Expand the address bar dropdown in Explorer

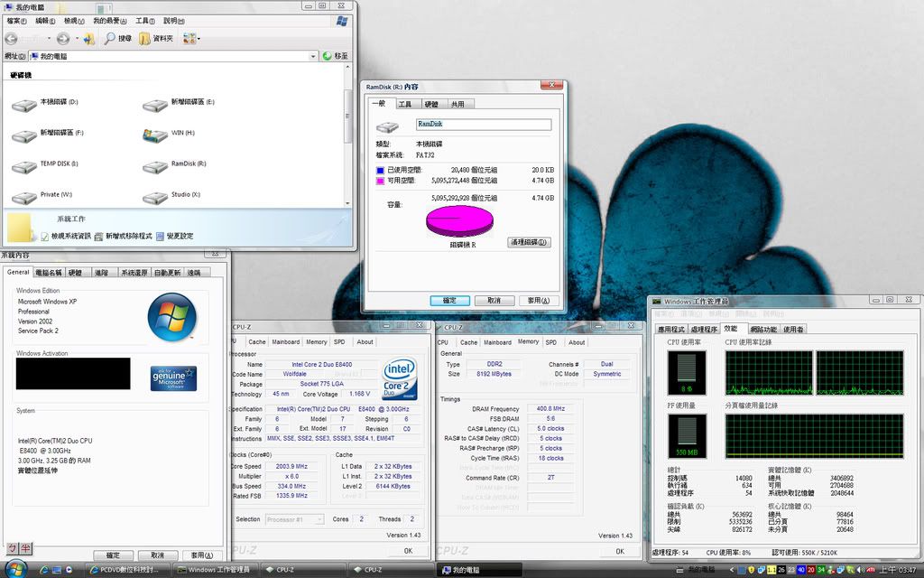[x=313, y=56]
